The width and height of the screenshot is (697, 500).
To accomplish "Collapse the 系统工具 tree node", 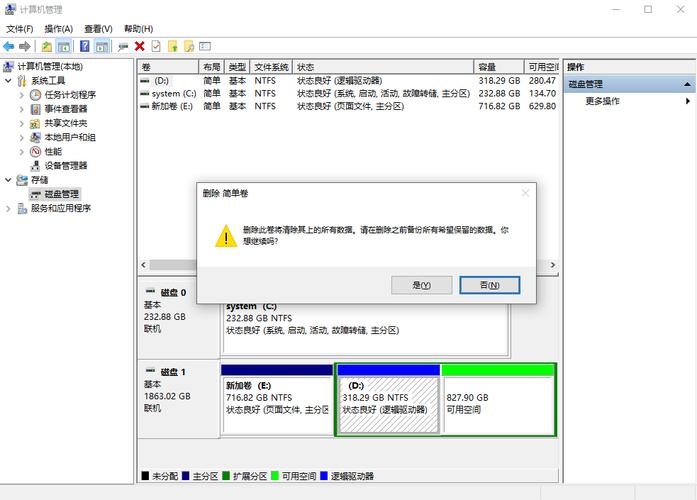I will pyautogui.click(x=8, y=80).
